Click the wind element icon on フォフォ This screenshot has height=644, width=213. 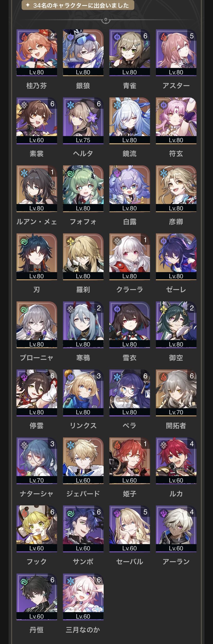70,173
